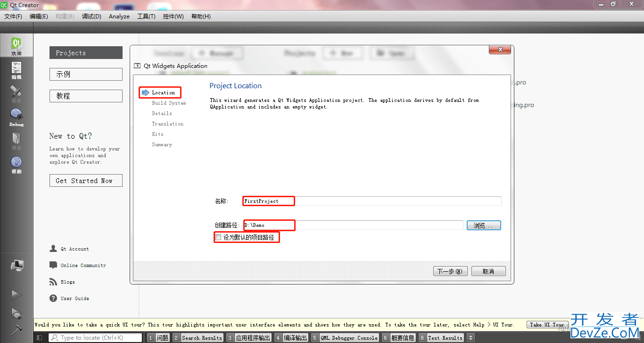Viewport: 644px width, 343px height.
Task: Click 取消 to cancel the wizard
Action: point(488,271)
